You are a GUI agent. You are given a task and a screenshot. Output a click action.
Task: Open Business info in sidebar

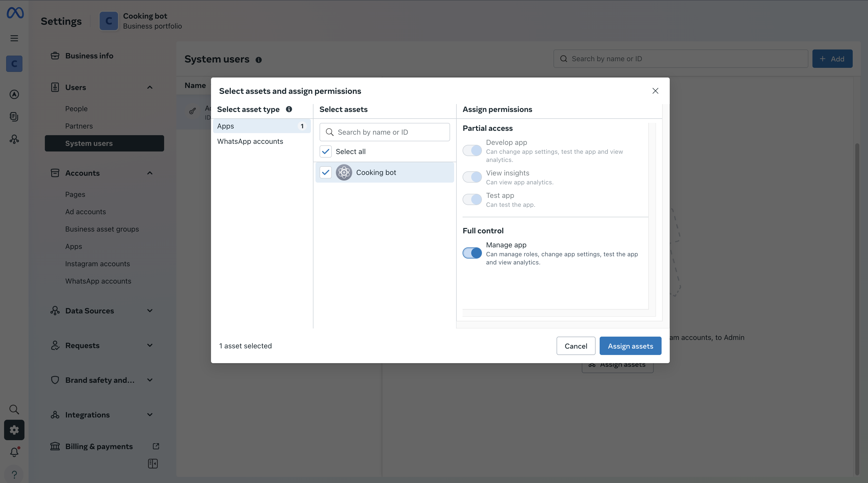(89, 56)
